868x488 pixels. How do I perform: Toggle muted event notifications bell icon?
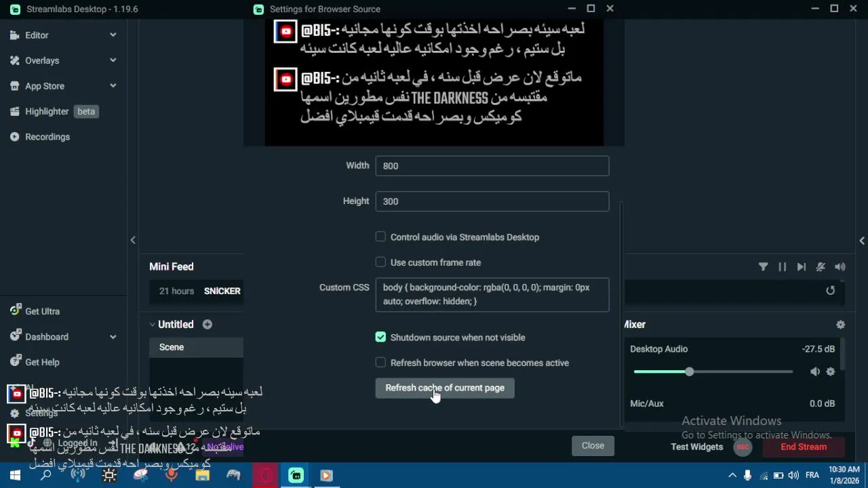[x=821, y=267]
